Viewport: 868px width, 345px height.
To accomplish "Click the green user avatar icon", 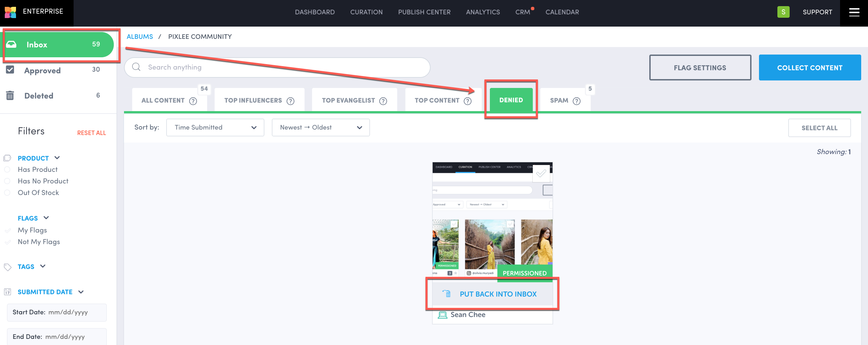I will pyautogui.click(x=783, y=12).
